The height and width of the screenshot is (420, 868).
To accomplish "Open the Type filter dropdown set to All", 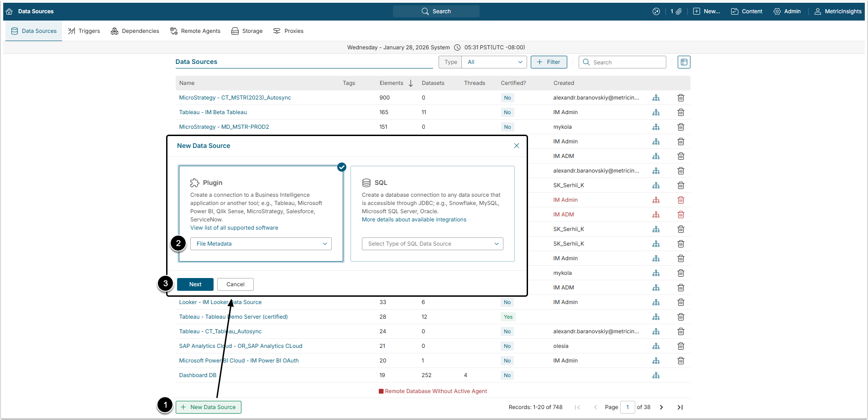I will [x=494, y=62].
